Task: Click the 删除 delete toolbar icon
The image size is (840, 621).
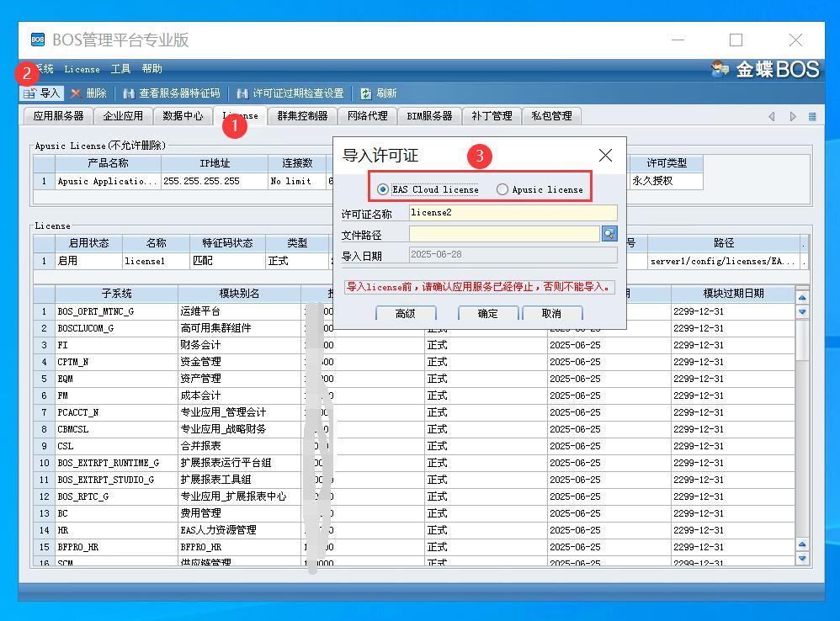Action: coord(76,93)
